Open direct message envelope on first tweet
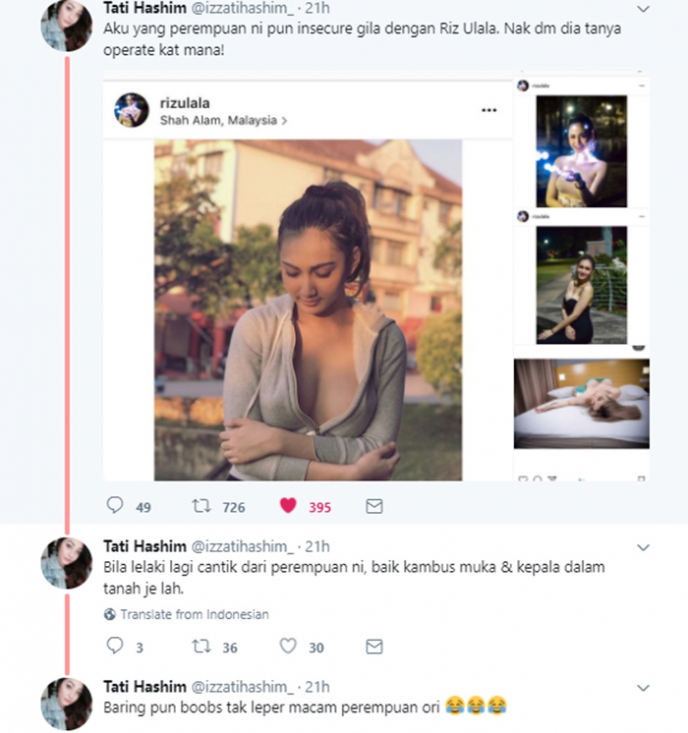 374,506
